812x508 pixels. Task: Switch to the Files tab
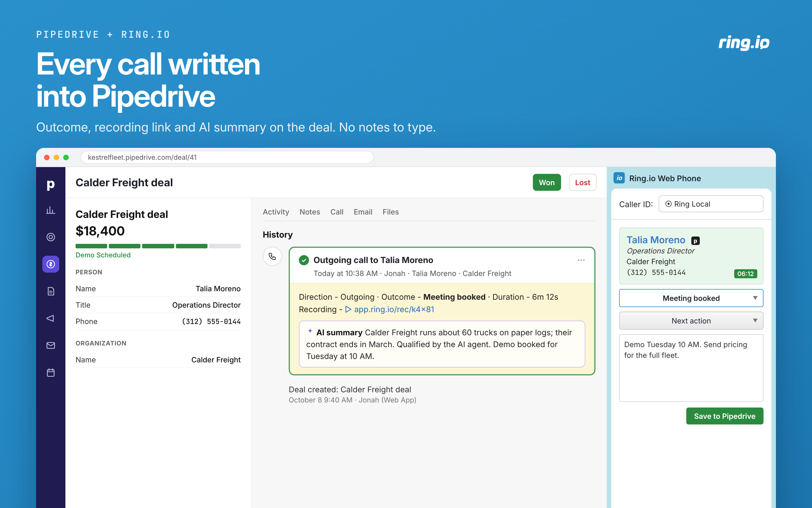pos(390,212)
